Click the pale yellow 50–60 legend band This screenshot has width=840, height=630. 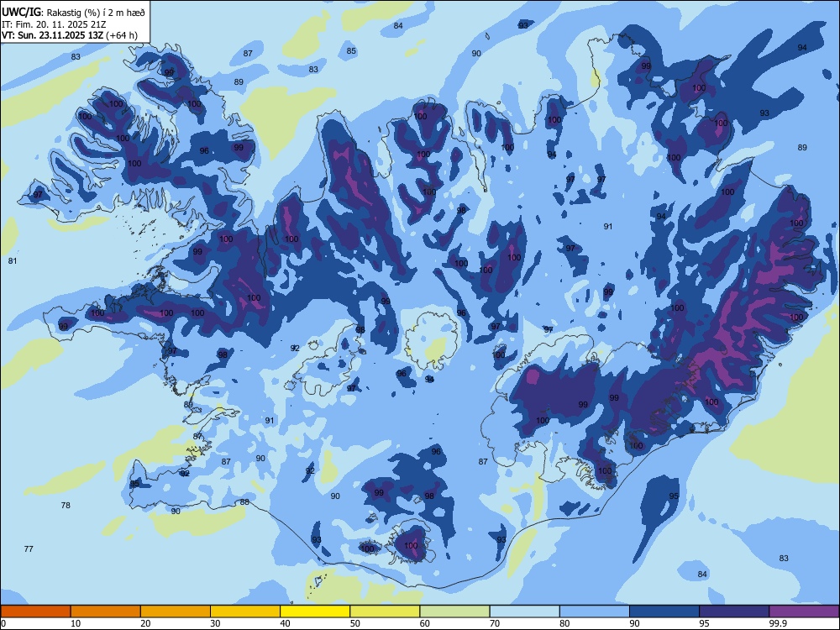pos(385,612)
